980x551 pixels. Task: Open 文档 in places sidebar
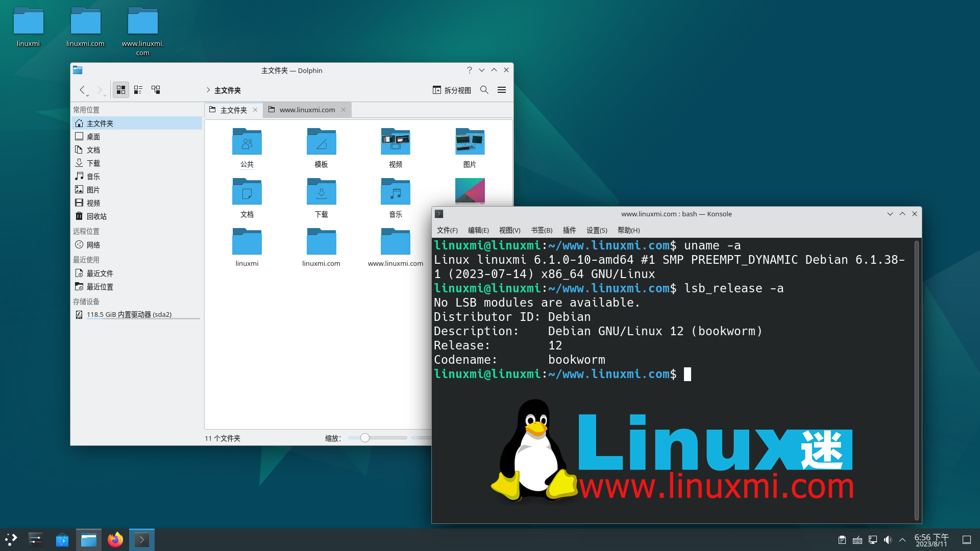pos(137,149)
